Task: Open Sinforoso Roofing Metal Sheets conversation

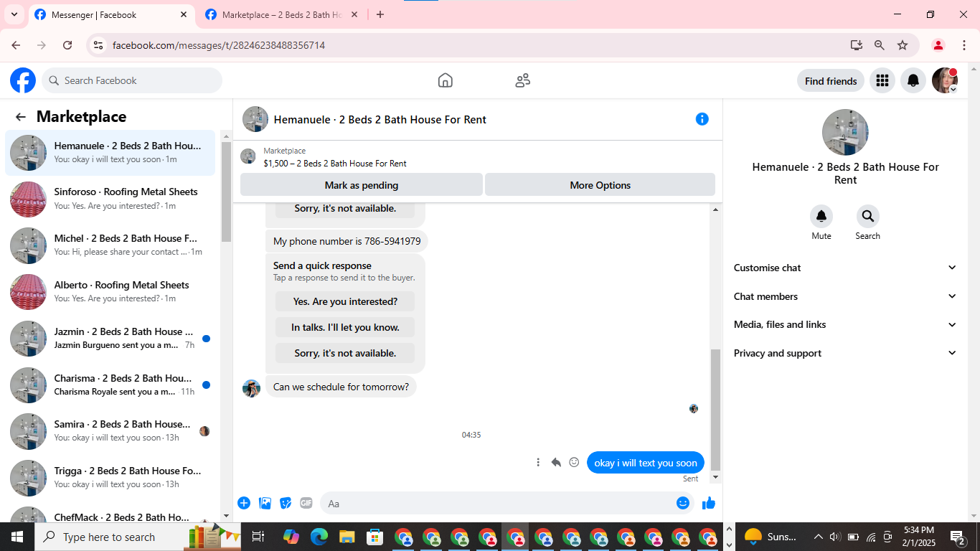Action: [110, 199]
